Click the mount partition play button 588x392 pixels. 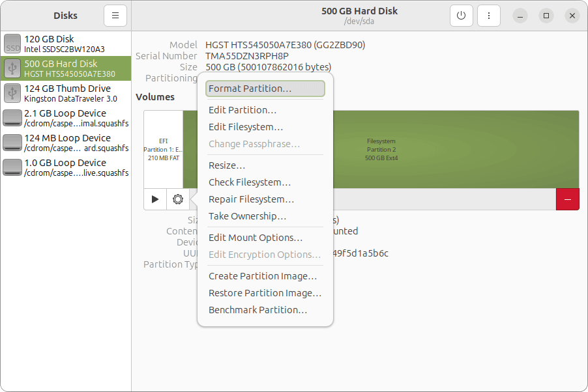tap(155, 199)
